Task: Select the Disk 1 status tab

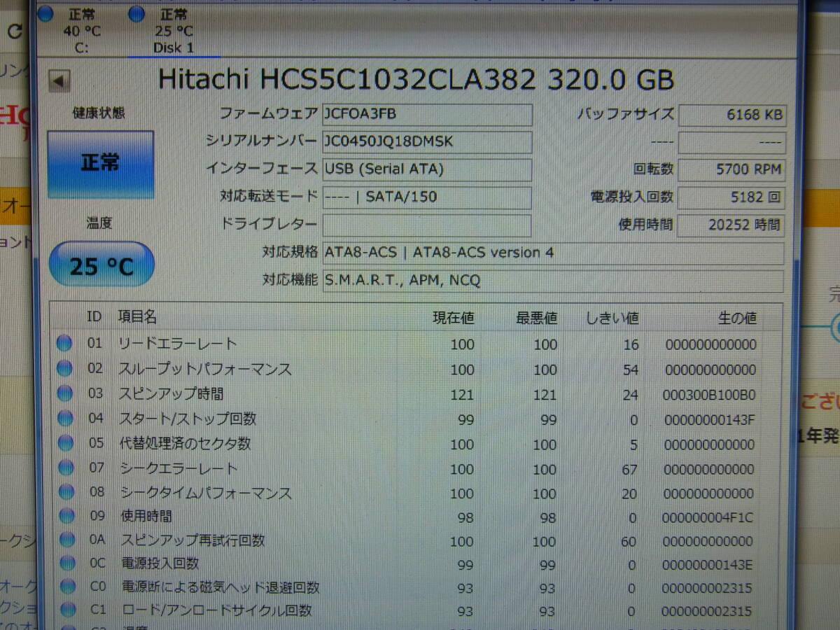Action: (172, 30)
